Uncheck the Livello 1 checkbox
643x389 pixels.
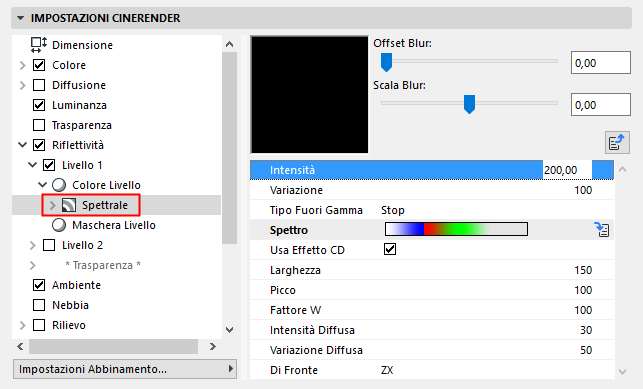(x=49, y=165)
